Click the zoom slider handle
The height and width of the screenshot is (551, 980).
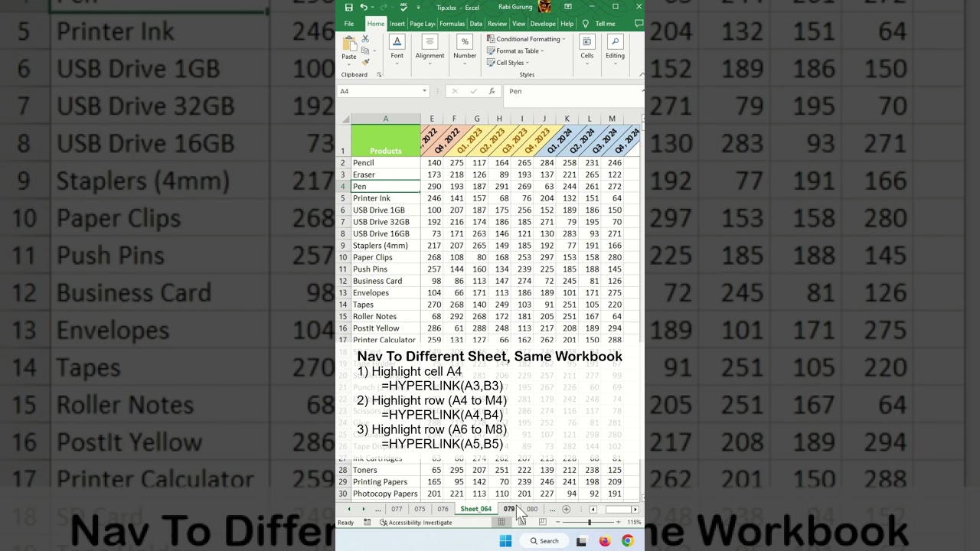pyautogui.click(x=590, y=523)
